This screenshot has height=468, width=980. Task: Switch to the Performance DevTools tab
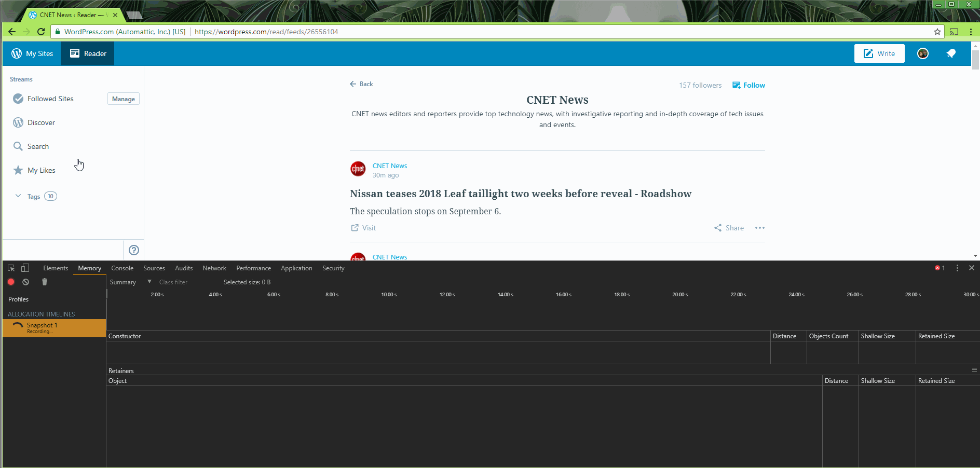click(x=253, y=268)
